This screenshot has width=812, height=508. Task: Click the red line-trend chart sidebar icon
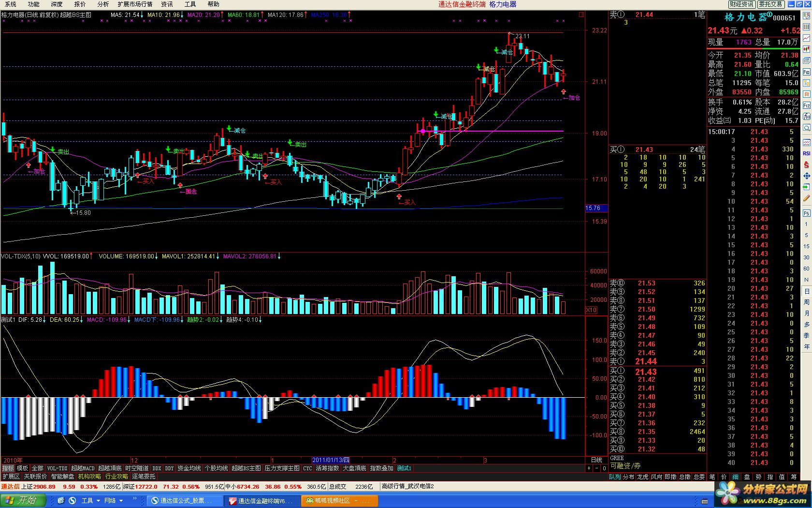point(806,38)
